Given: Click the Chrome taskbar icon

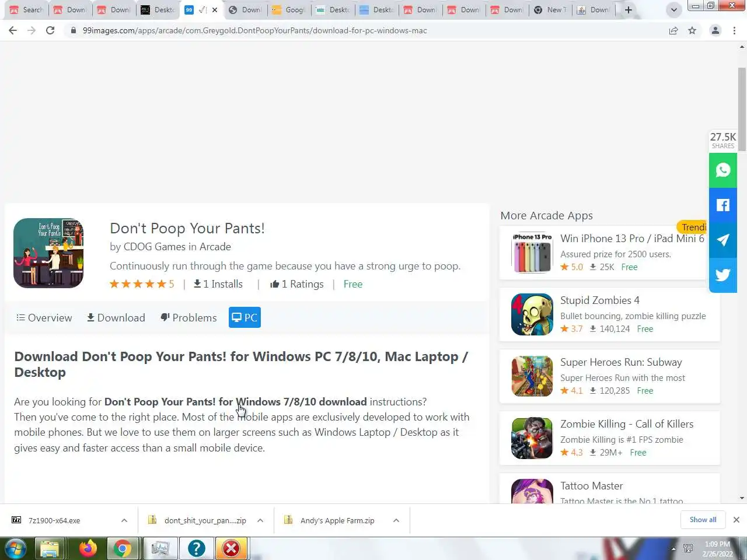Looking at the screenshot, I should coord(123,548).
